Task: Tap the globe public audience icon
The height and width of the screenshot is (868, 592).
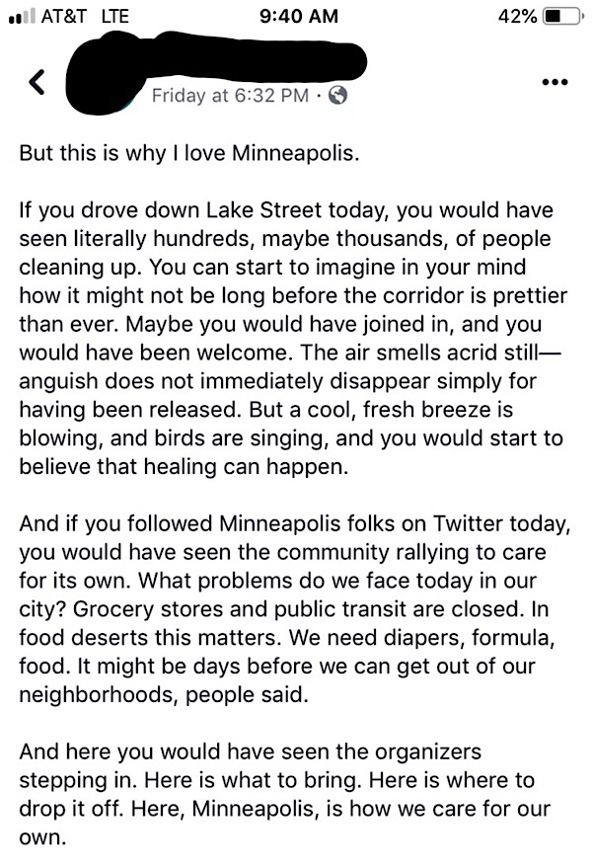Action: coord(337,95)
